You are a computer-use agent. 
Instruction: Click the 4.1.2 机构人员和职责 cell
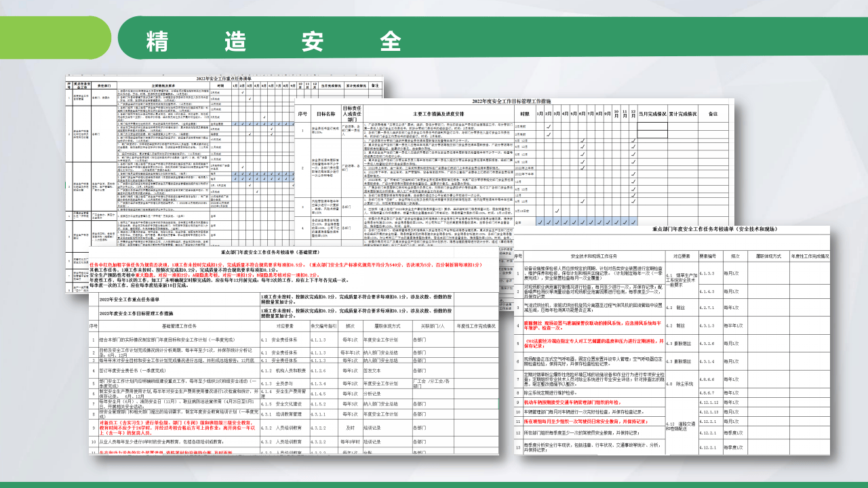284,371
